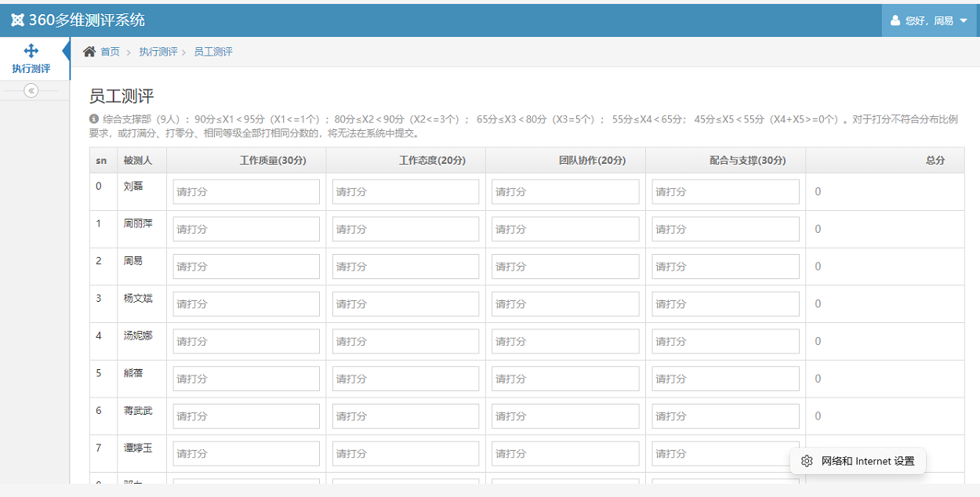The height and width of the screenshot is (497, 980).
Task: Focus 团队协作 score field for 谭婷玉
Action: pos(565,453)
